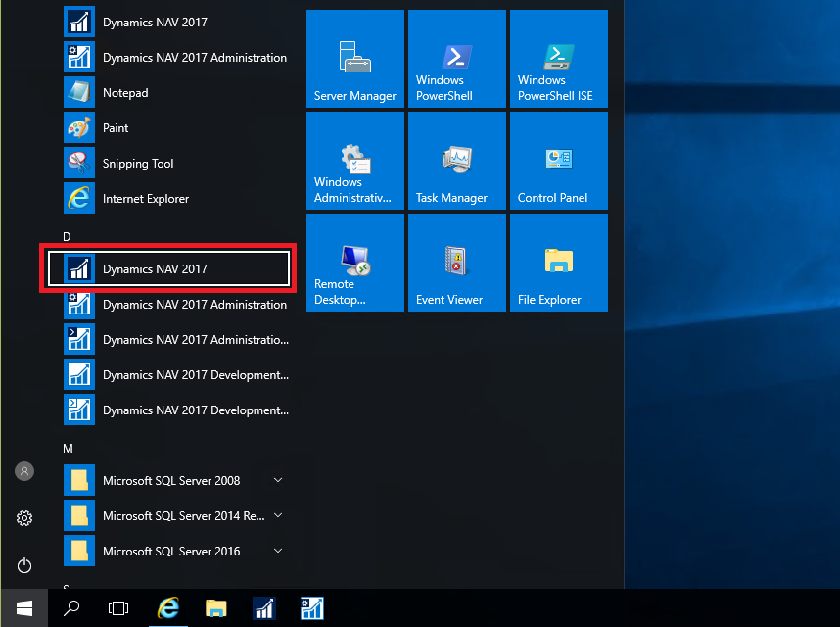Launch the Task Manager tile

[x=457, y=161]
